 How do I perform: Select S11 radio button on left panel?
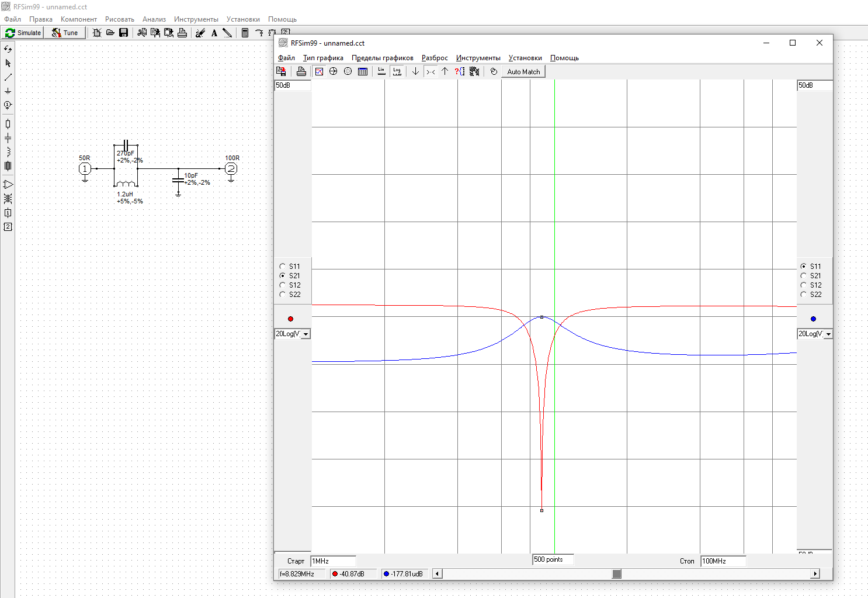tap(283, 267)
